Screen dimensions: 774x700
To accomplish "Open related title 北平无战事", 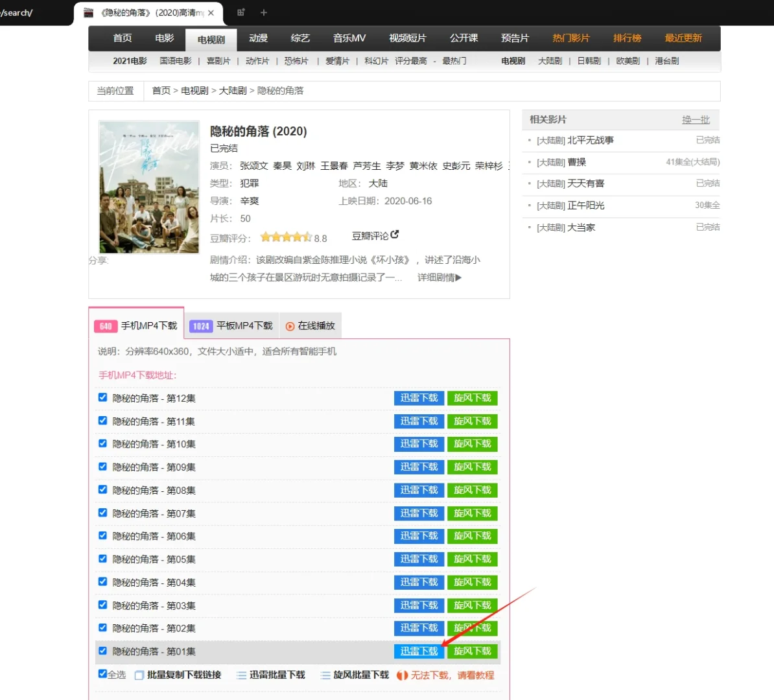I will pyautogui.click(x=591, y=140).
